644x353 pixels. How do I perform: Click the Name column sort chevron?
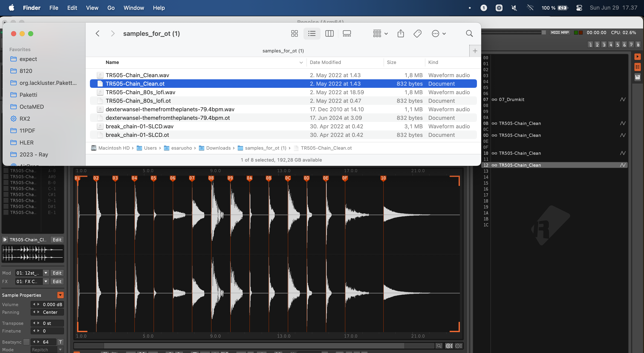click(x=301, y=62)
